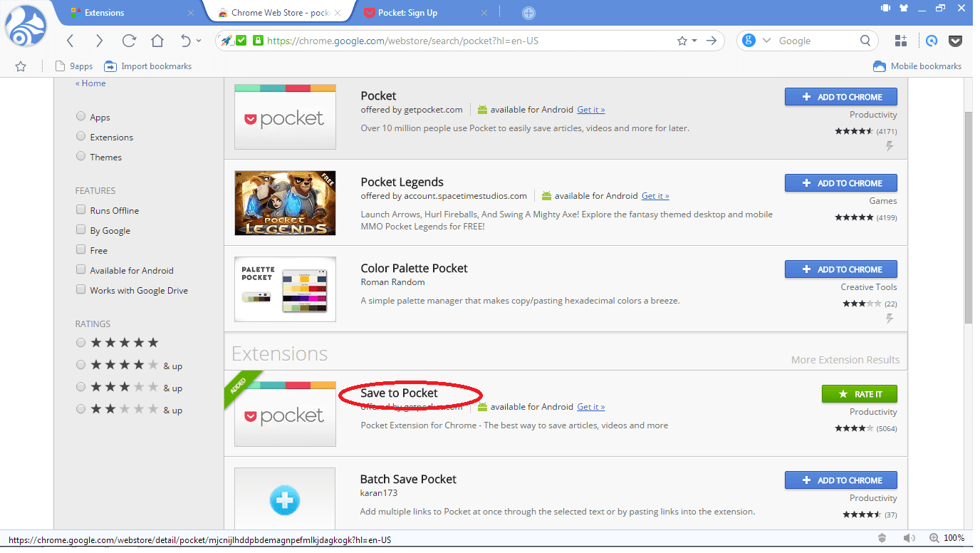Select the Extensions radio button

point(80,137)
